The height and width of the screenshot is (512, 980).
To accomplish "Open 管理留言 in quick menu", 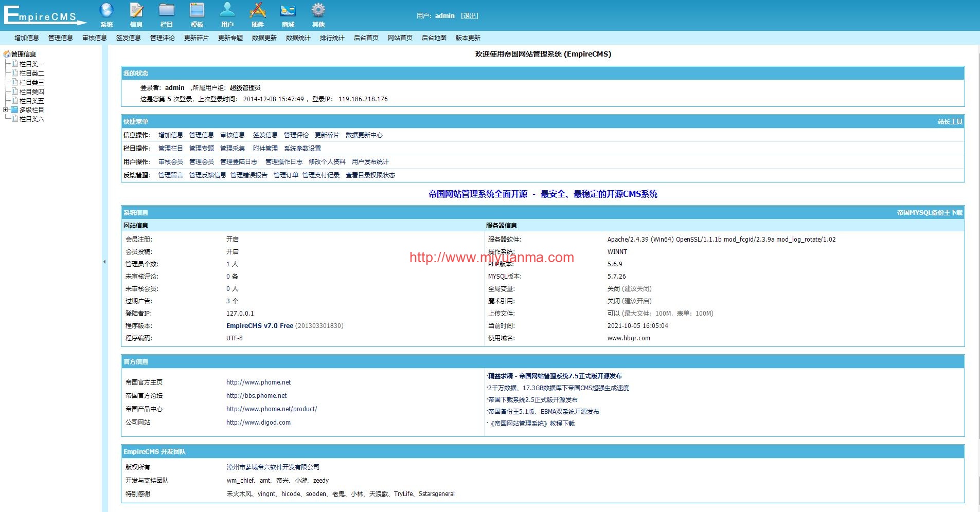I will [171, 175].
